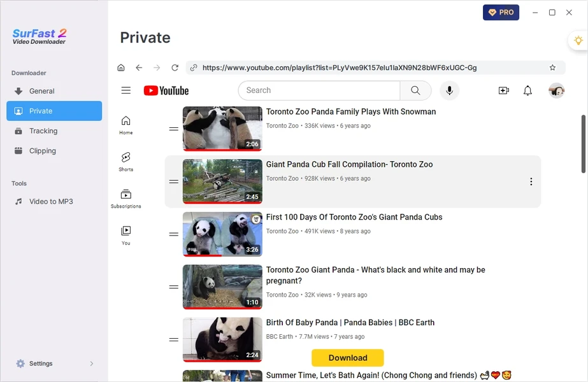Click title 'Birth Of Baby Panda | Panda Babies | BBC Earth'

pos(350,323)
